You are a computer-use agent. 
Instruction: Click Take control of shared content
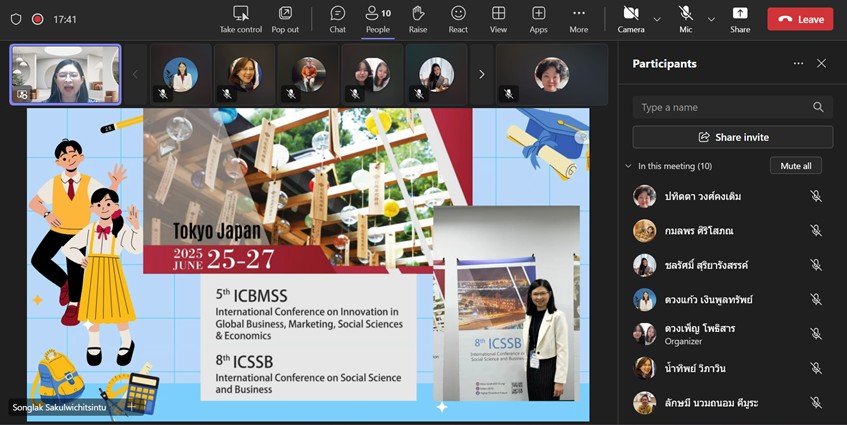pyautogui.click(x=241, y=18)
